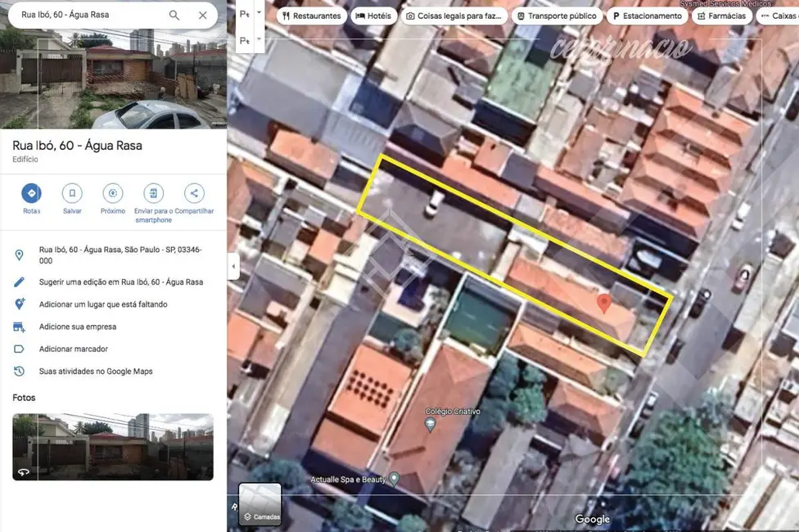Save the place with Salvar icon
This screenshot has width=799, height=532.
72,194
